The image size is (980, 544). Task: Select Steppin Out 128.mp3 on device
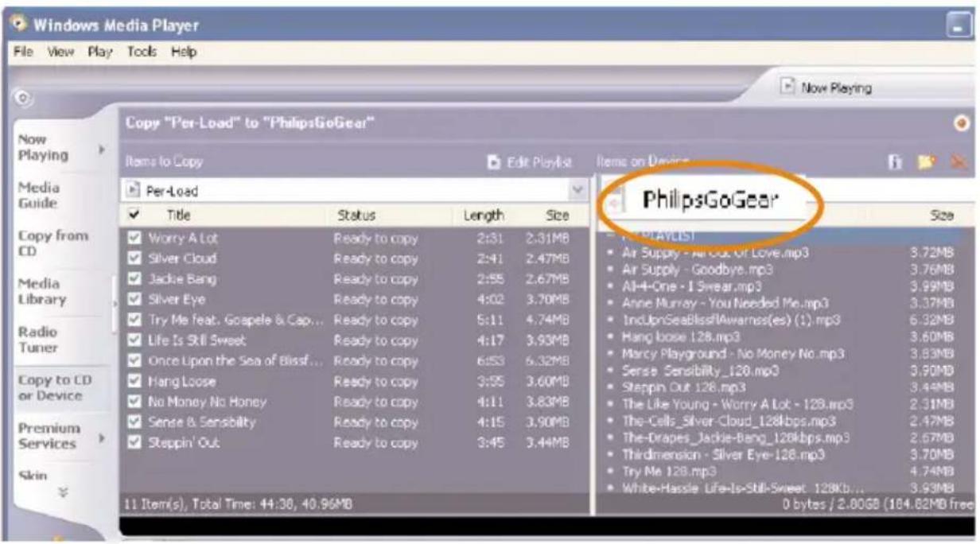[x=683, y=387]
